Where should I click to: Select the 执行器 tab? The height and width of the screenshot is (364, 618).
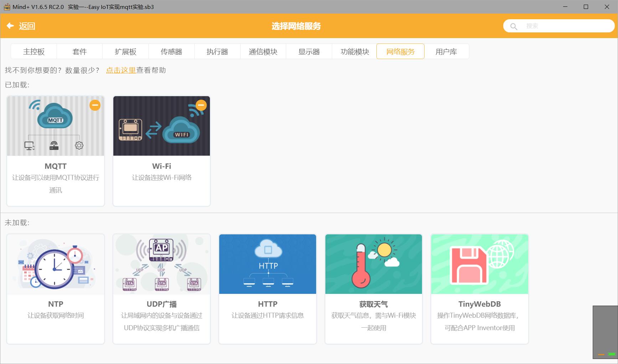217,52
